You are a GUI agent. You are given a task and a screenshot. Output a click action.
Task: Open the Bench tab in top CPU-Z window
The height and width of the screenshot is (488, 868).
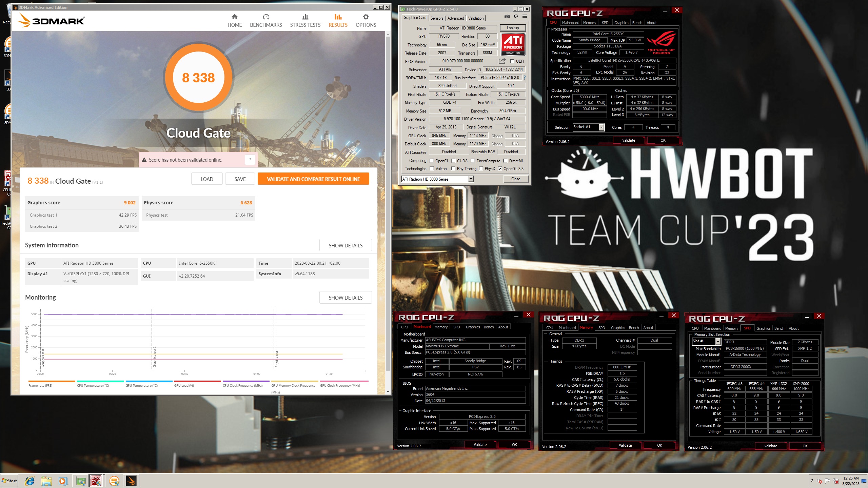[637, 23]
